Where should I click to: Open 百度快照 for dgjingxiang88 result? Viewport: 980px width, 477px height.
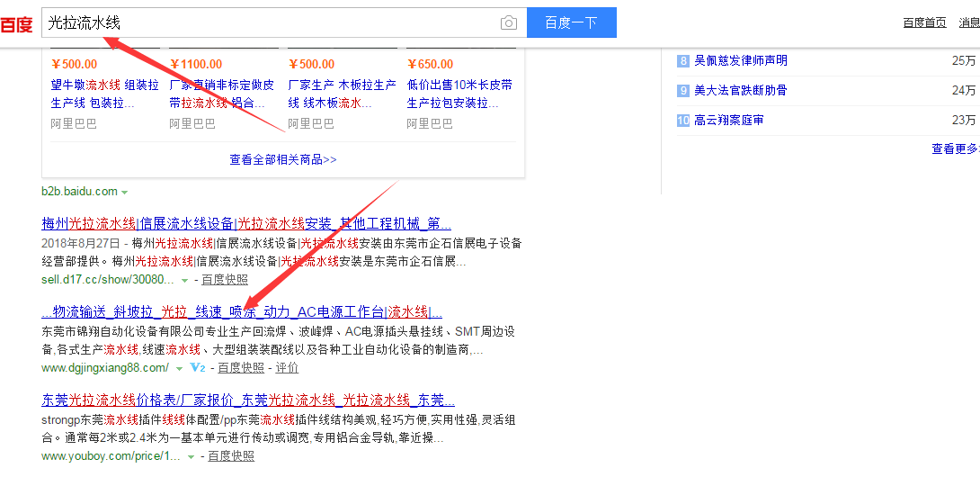point(241,368)
